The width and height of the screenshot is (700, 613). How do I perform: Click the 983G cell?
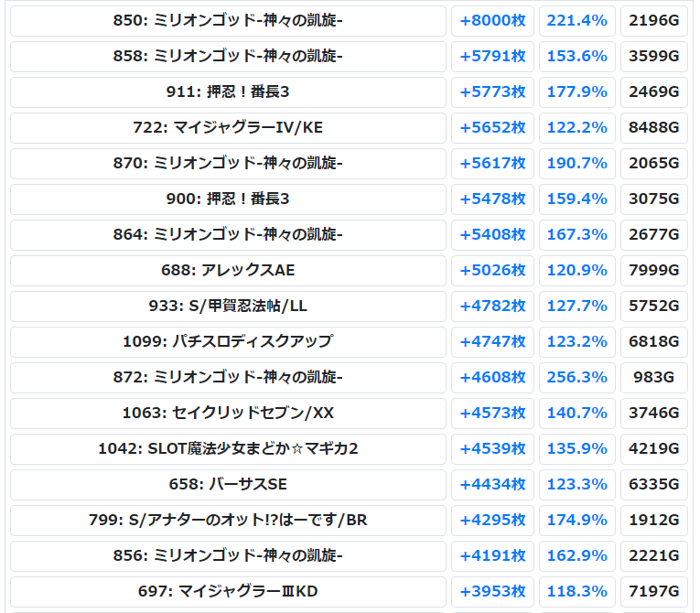pyautogui.click(x=654, y=378)
